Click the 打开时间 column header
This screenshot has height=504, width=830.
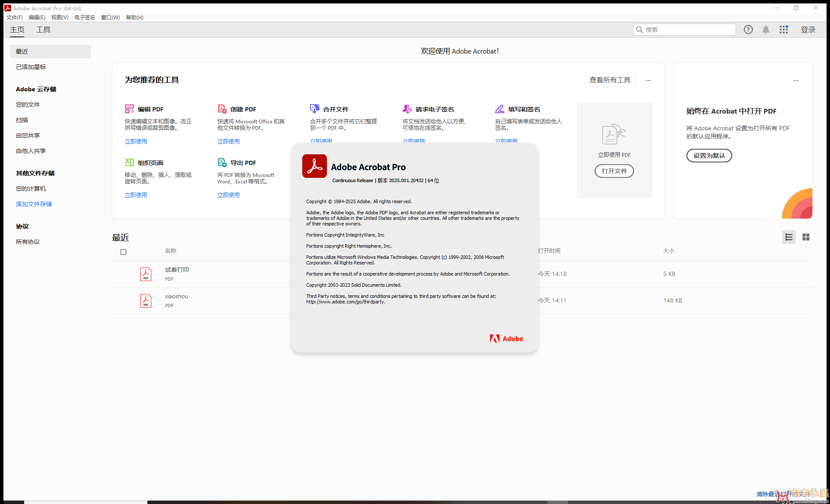coord(549,251)
